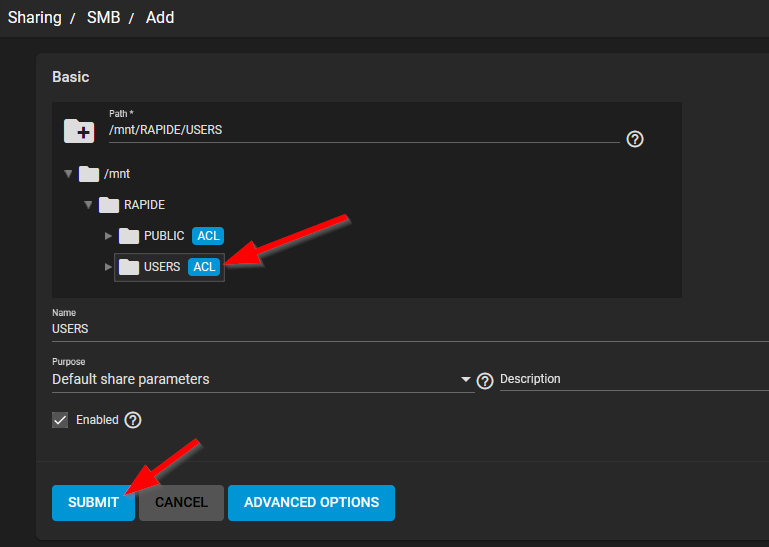The image size is (769, 547).
Task: Click the ACL badge next to PUBLIC
Action: pos(208,236)
